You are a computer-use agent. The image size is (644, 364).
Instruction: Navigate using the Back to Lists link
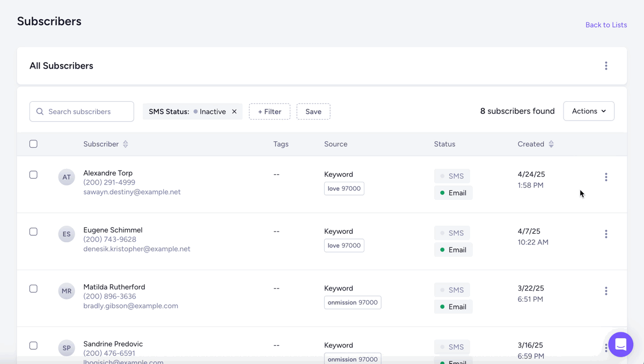[606, 25]
